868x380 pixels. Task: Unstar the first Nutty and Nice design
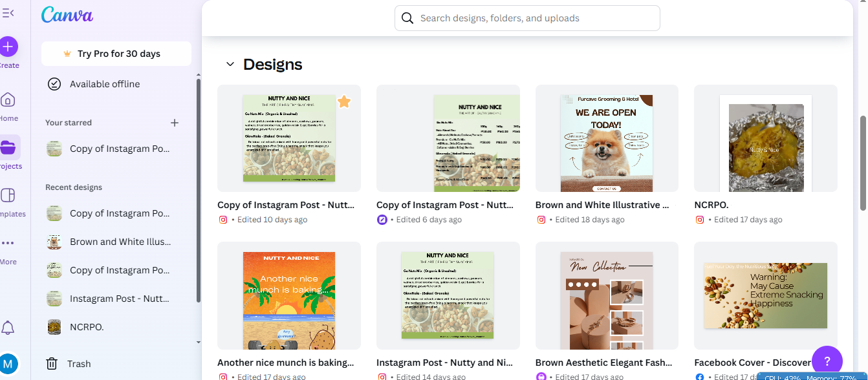coord(344,101)
